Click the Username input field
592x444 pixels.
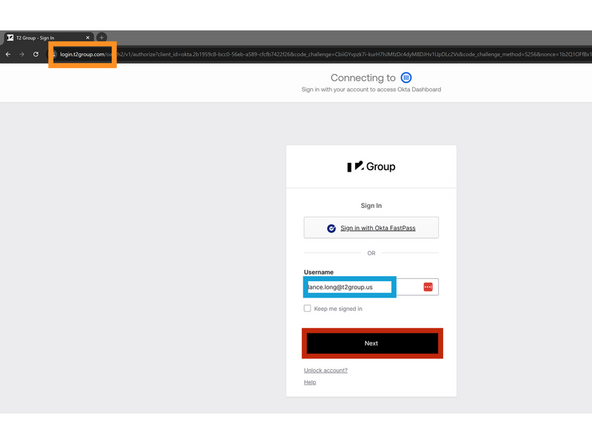pos(371,287)
